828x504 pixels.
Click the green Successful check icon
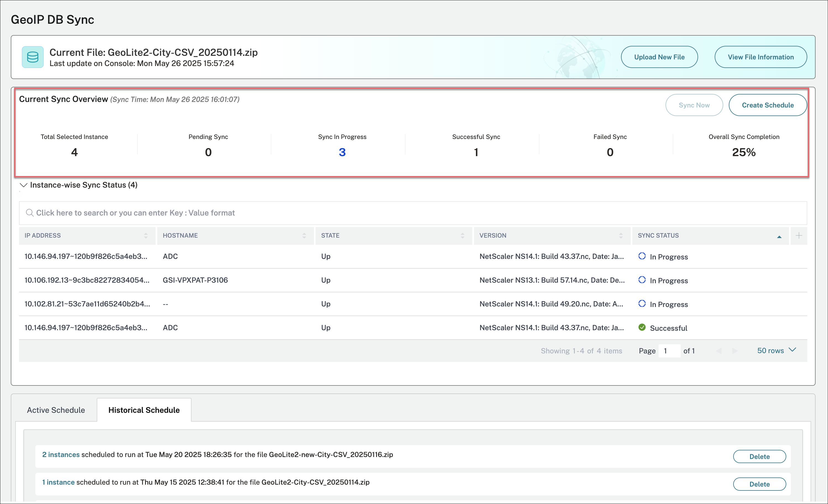click(642, 327)
